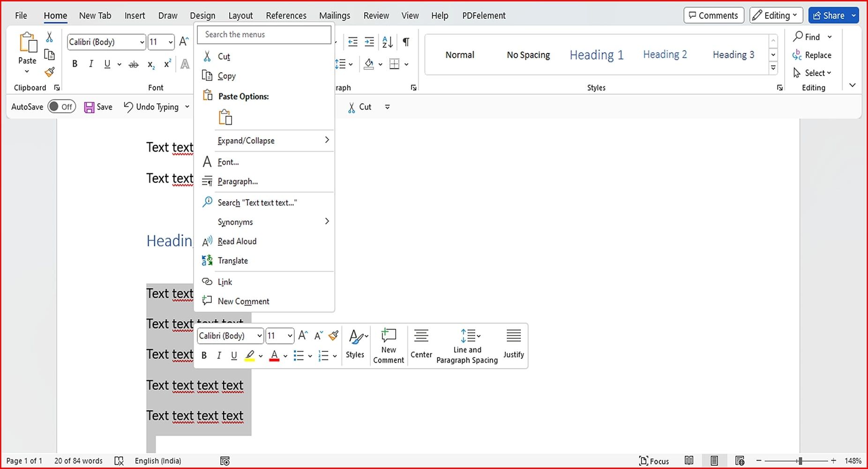This screenshot has width=868, height=469.
Task: Click the Share button
Action: tap(829, 15)
